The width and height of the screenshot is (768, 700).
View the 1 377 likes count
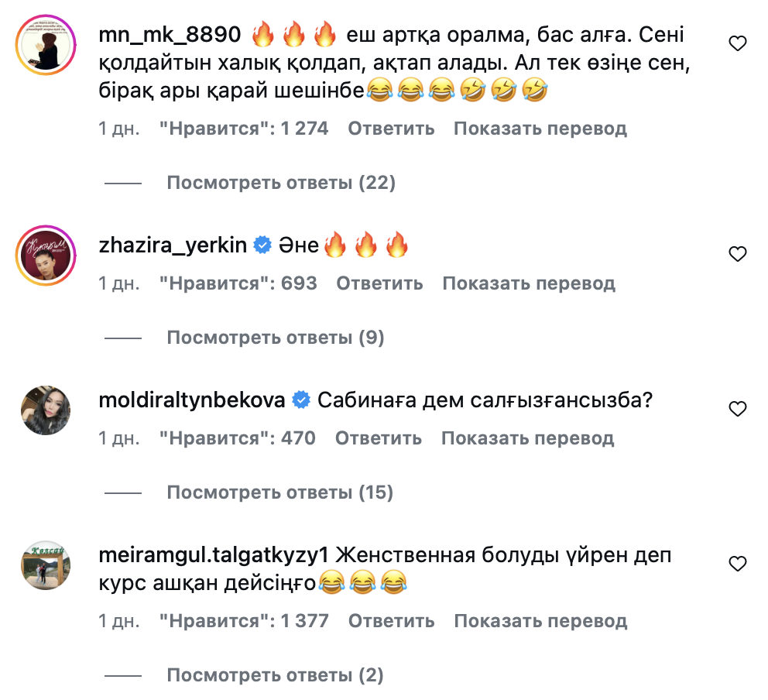pos(244,621)
